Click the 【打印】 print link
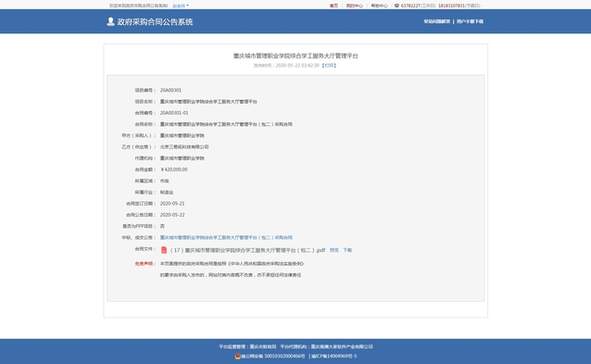This screenshot has height=364, width=591. pyautogui.click(x=329, y=66)
